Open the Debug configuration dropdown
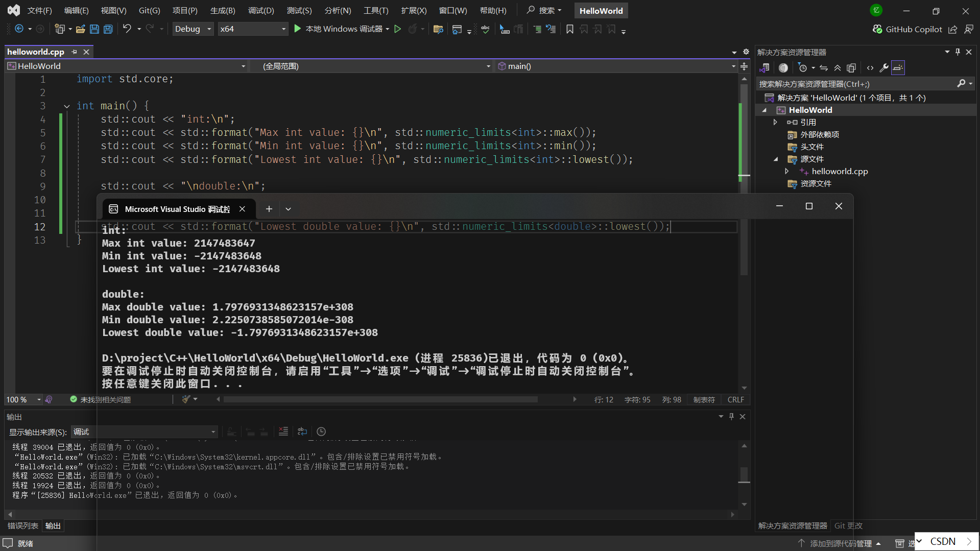This screenshot has height=551, width=980. click(193, 29)
